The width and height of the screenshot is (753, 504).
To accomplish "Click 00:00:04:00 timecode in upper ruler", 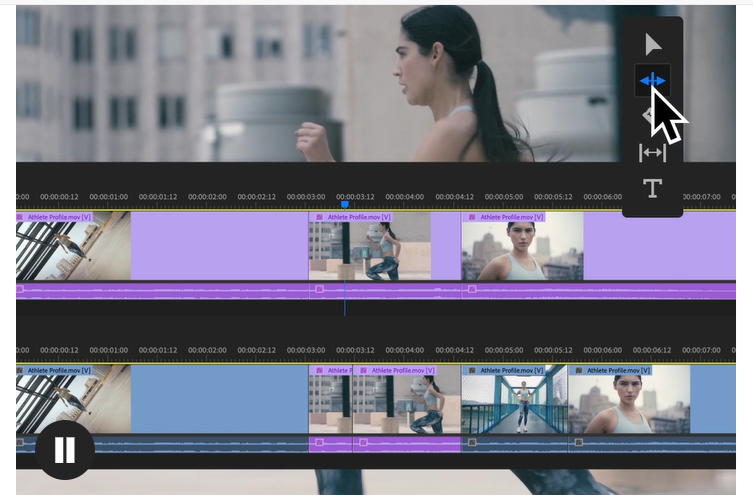I will tap(404, 197).
